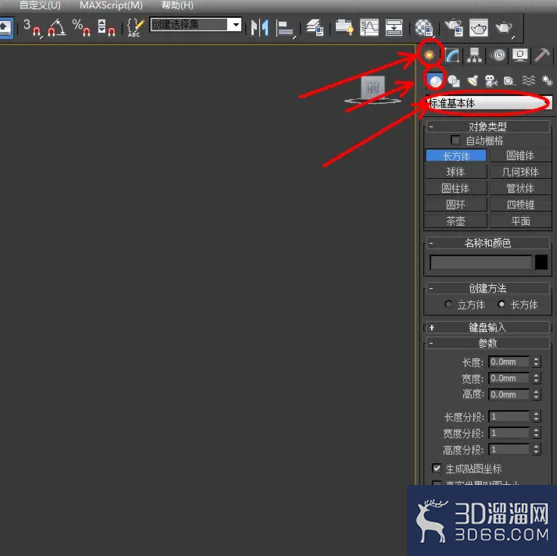Enable the 自动栅格 checkbox
The height and width of the screenshot is (556, 557).
(455, 140)
